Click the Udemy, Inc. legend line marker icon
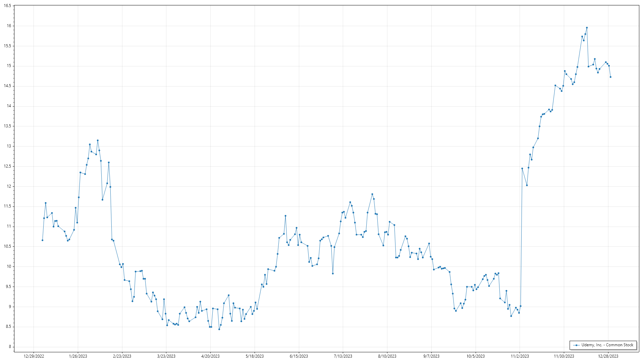Viewport: 644px width, 362px height. pos(577,345)
